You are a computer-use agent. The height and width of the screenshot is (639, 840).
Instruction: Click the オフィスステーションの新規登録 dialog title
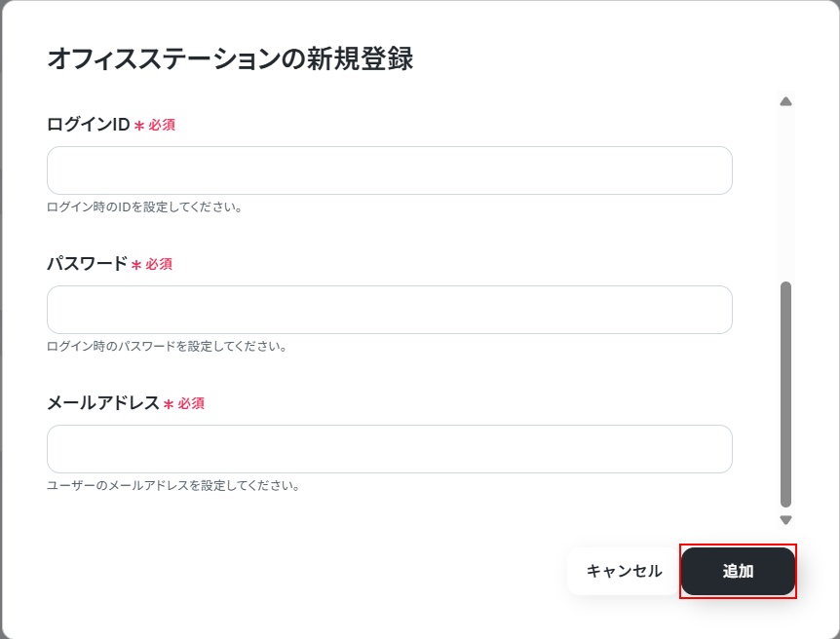click(x=230, y=58)
